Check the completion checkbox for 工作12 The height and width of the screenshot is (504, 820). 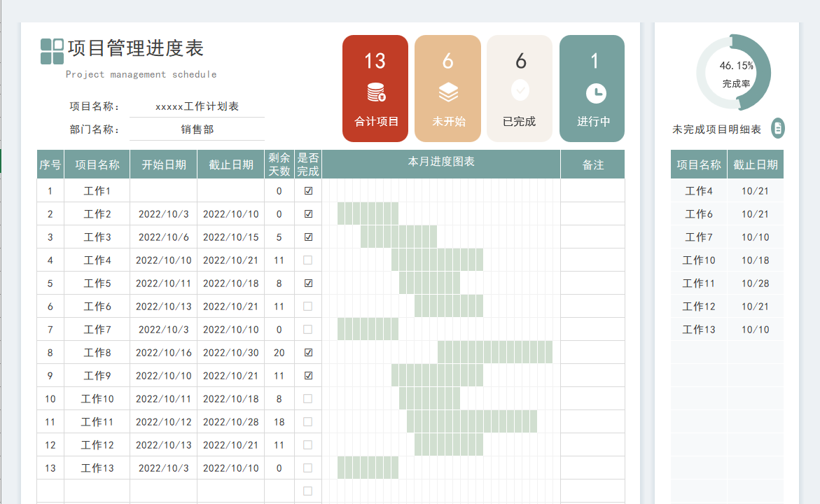308,445
